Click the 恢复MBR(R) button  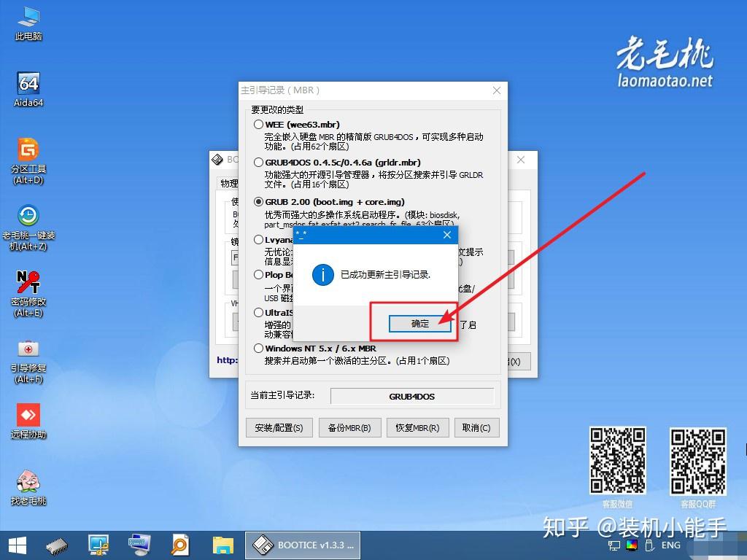tap(417, 427)
